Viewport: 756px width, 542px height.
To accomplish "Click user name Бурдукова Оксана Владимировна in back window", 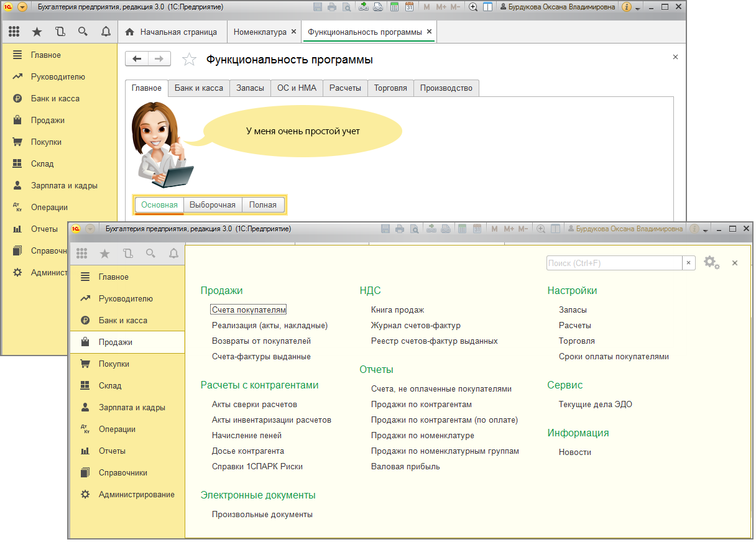I will [558, 7].
